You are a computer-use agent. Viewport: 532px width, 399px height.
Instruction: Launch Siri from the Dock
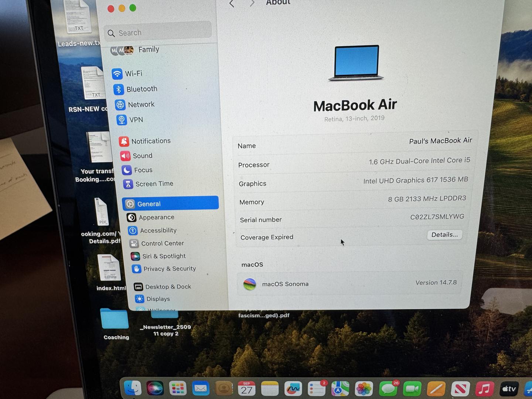(155, 388)
